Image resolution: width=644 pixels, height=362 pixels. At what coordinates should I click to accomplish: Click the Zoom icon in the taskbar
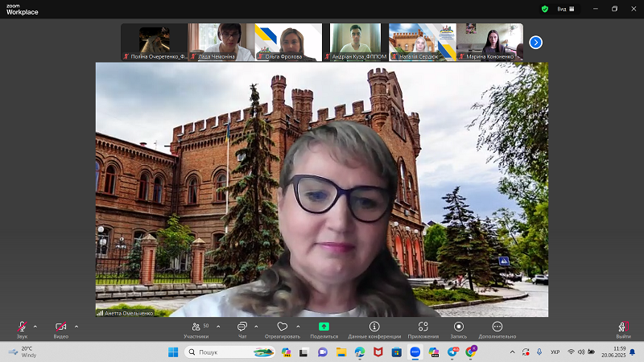coord(415,352)
